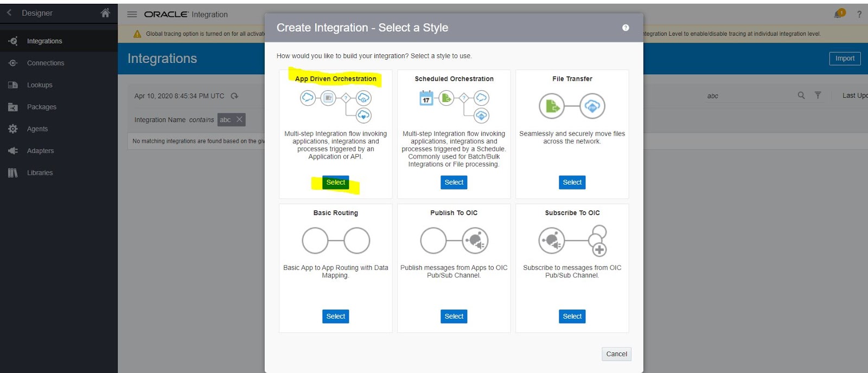The width and height of the screenshot is (868, 373).
Task: Cancel the Create Integration dialog
Action: pos(616,354)
